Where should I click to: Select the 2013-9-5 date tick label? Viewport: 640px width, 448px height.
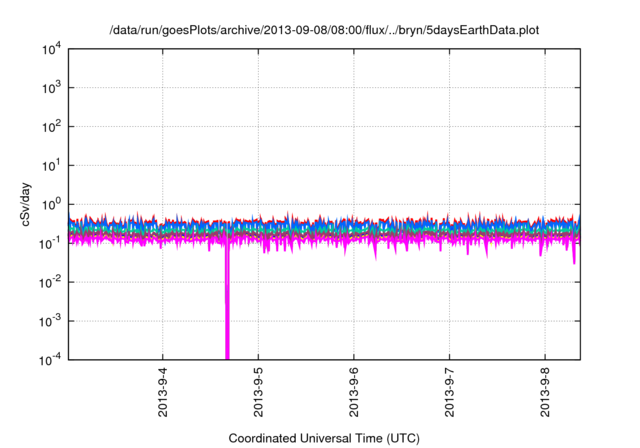(x=258, y=392)
